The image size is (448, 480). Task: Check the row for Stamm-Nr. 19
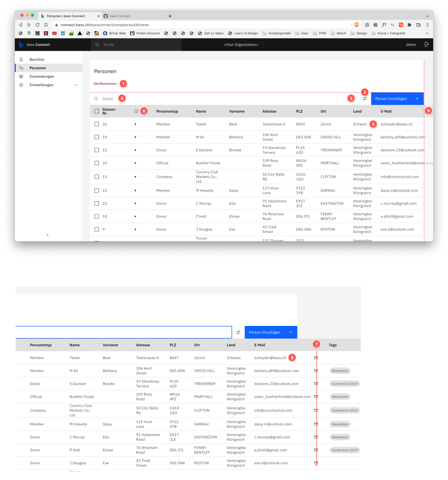click(x=97, y=137)
